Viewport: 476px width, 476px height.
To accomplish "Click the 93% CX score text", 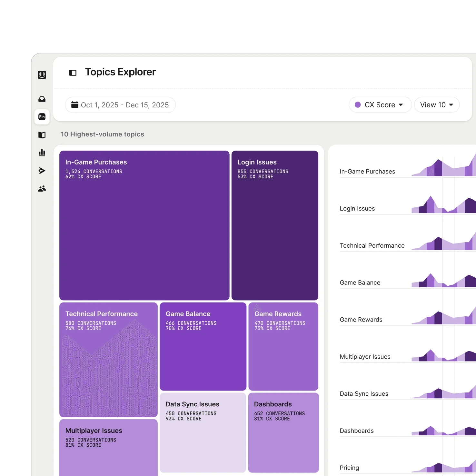I will coord(183,419).
